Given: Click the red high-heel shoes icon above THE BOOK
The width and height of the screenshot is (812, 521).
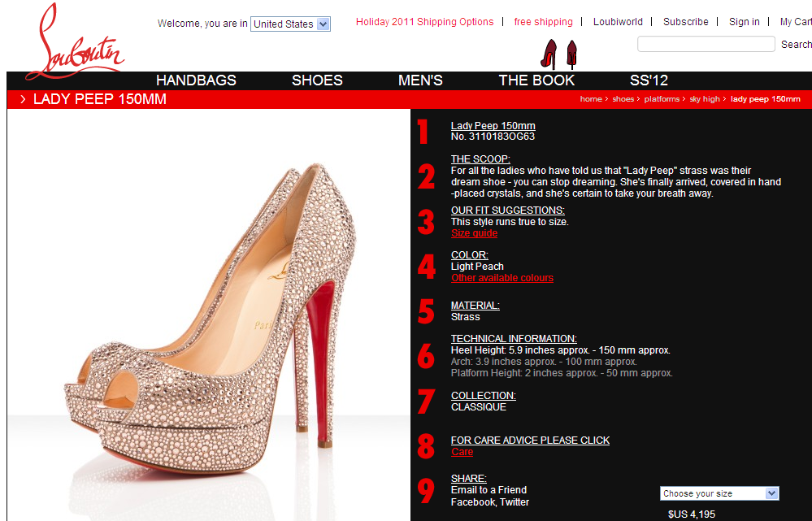Looking at the screenshot, I should (x=560, y=54).
